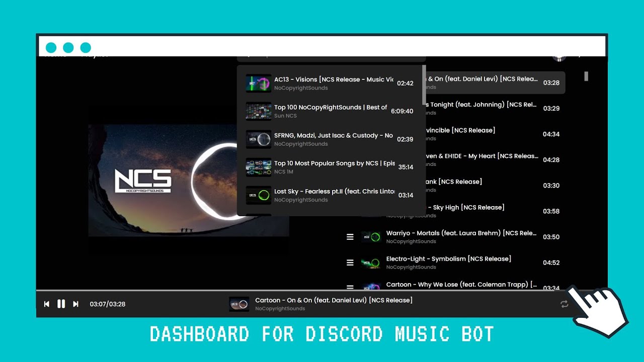
Task: Open the Tonight (feat. Johnning) queue entry
Action: click(x=496, y=108)
